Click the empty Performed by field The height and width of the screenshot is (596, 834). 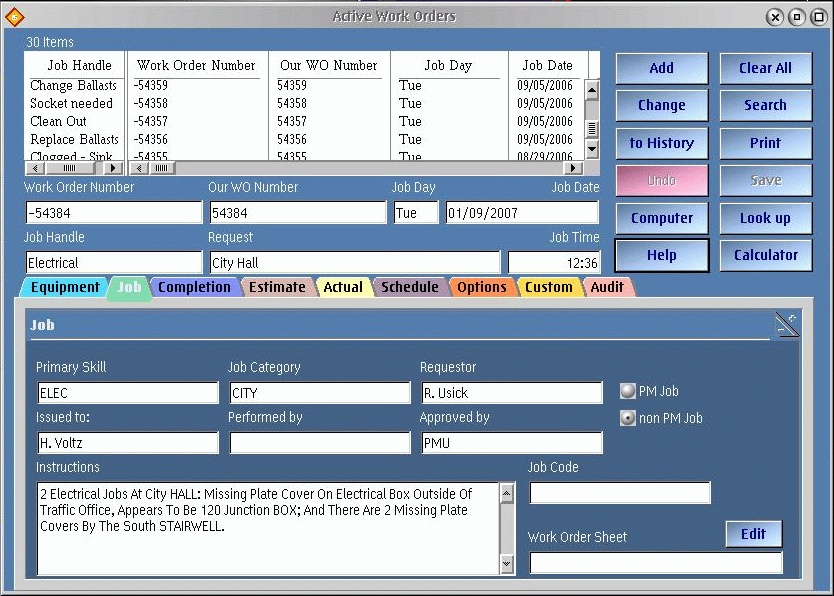[x=320, y=443]
